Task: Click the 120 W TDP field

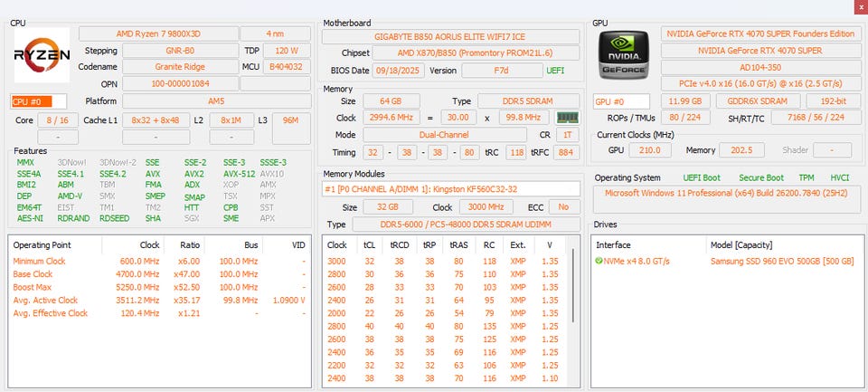Action: pos(287,51)
